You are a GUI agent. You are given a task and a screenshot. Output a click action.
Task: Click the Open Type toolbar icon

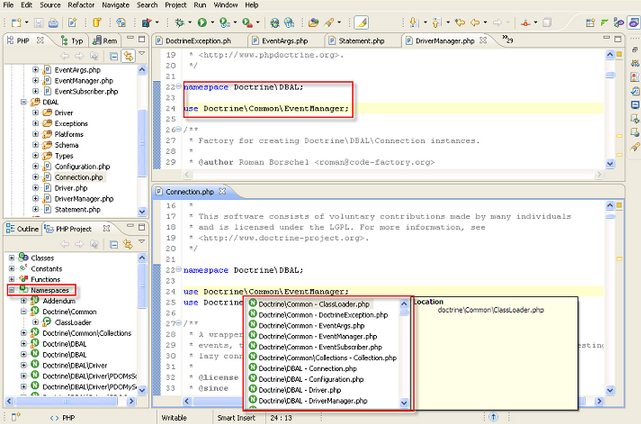point(313,22)
